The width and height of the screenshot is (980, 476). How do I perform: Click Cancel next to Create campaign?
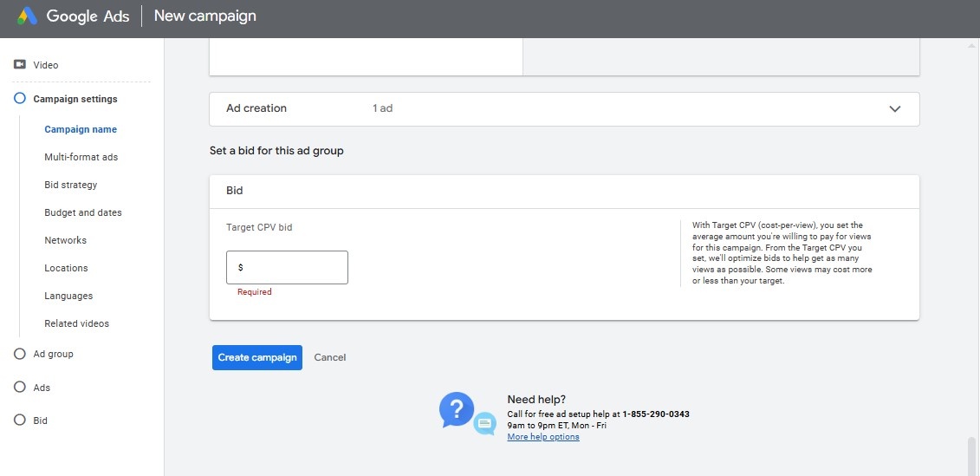330,357
